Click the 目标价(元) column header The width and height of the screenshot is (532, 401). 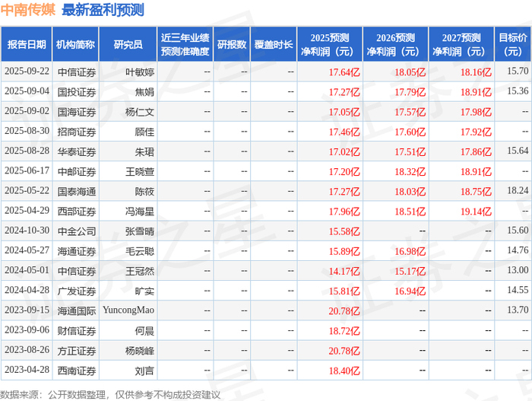pos(513,45)
